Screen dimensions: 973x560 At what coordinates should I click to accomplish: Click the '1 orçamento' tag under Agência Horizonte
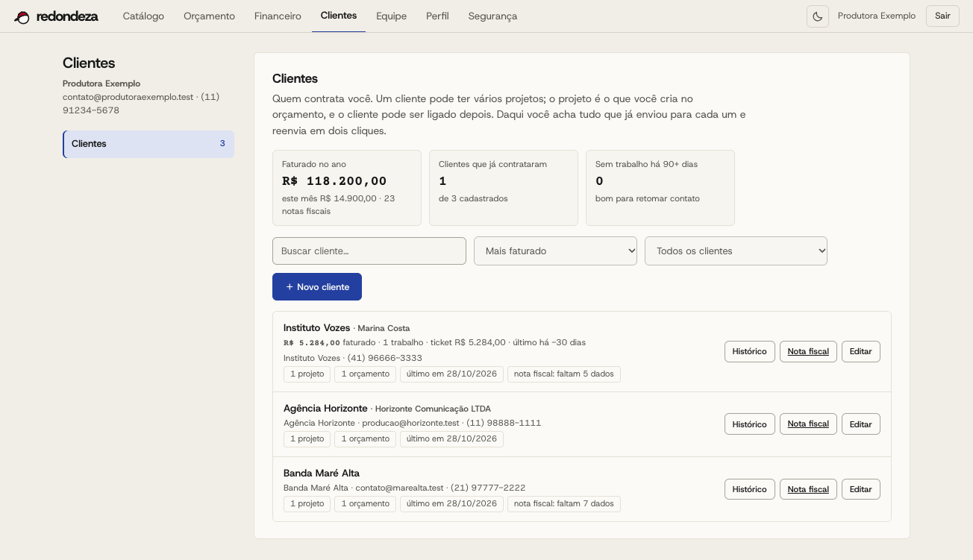[x=366, y=439]
